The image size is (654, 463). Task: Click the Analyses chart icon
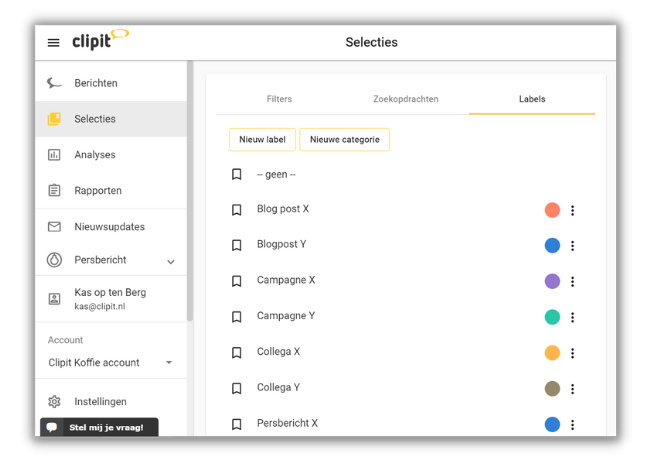click(54, 155)
